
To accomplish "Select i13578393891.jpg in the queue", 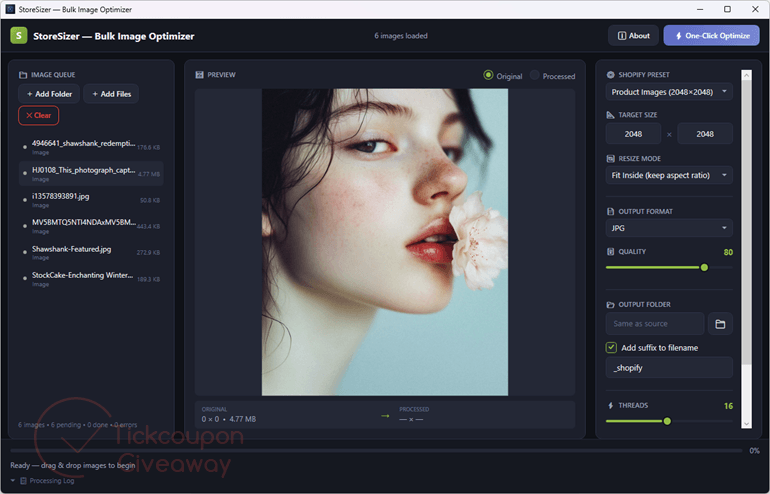I will pyautogui.click(x=91, y=200).
